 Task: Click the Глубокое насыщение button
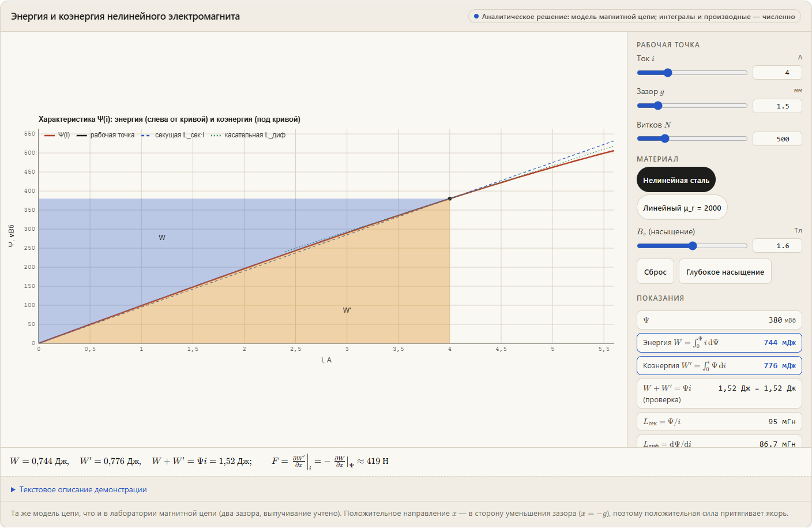tap(725, 272)
